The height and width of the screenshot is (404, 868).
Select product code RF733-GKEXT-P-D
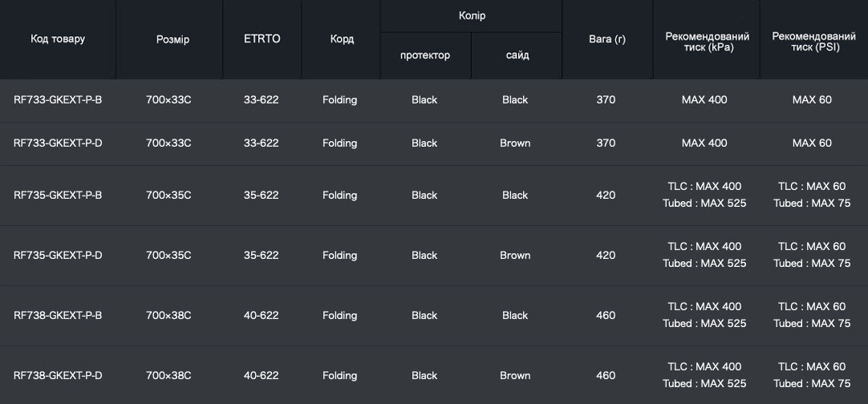click(x=58, y=143)
